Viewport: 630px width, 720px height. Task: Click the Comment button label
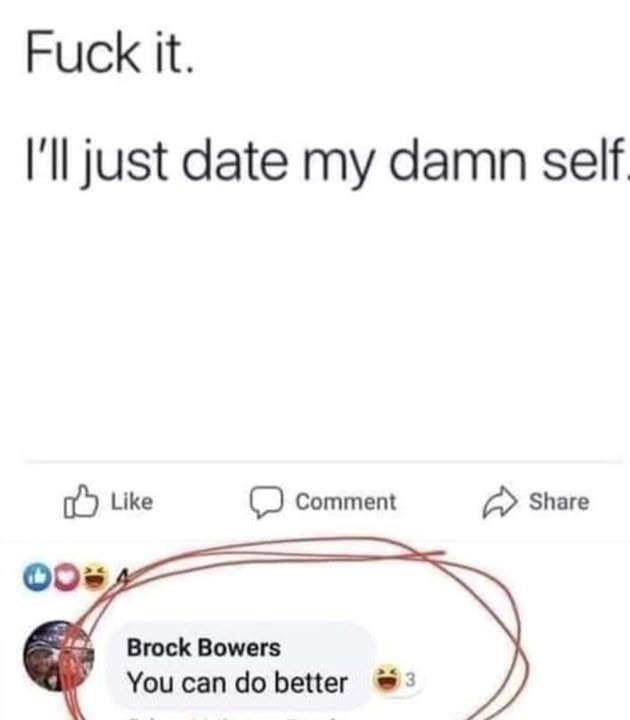tap(346, 501)
